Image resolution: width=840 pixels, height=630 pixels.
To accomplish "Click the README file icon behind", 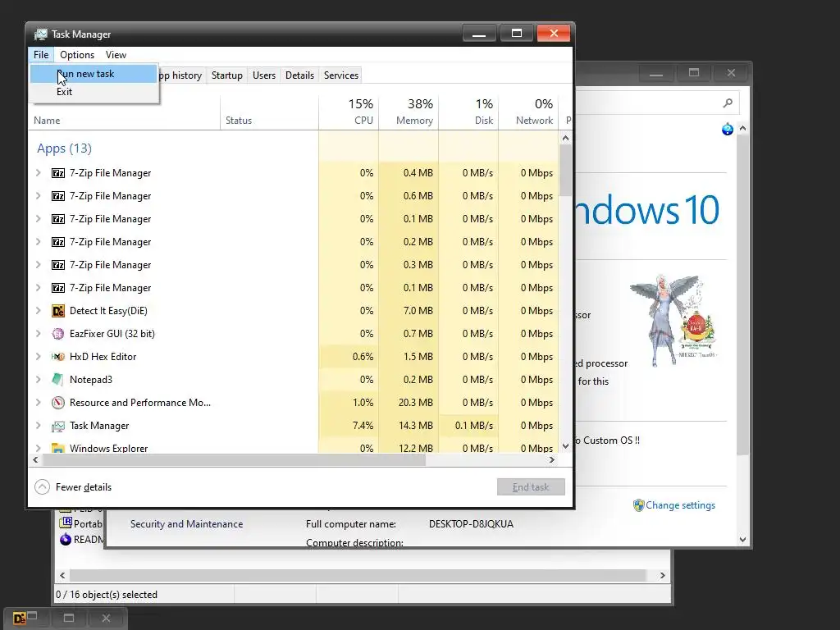I will (x=66, y=540).
